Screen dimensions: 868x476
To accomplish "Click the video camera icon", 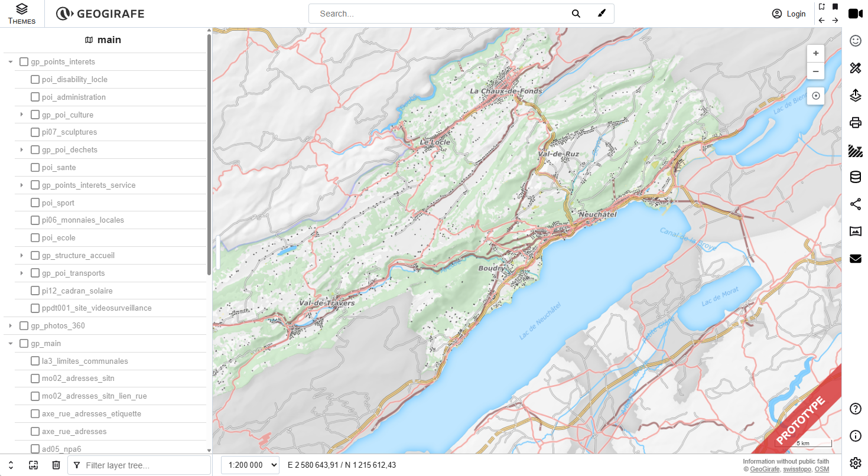I will pyautogui.click(x=855, y=14).
